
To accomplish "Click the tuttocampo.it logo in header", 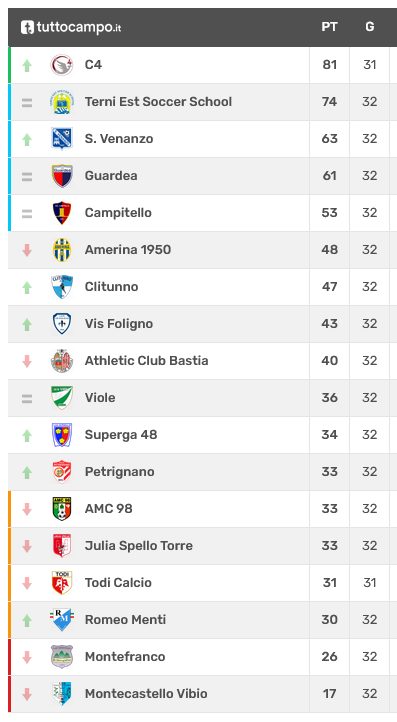I will (71, 27).
